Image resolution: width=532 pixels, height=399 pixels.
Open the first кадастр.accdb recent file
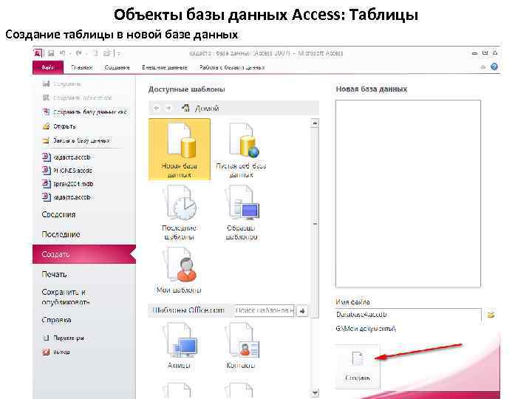66,157
